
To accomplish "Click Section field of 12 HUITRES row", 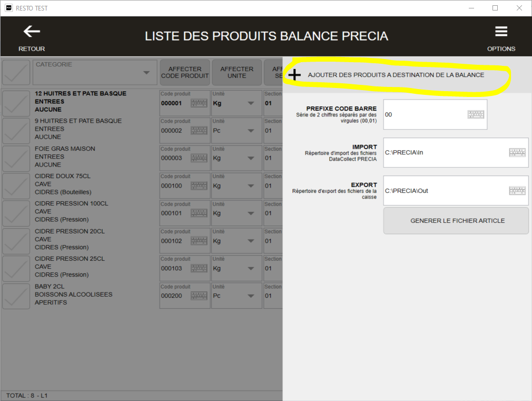I will click(273, 103).
